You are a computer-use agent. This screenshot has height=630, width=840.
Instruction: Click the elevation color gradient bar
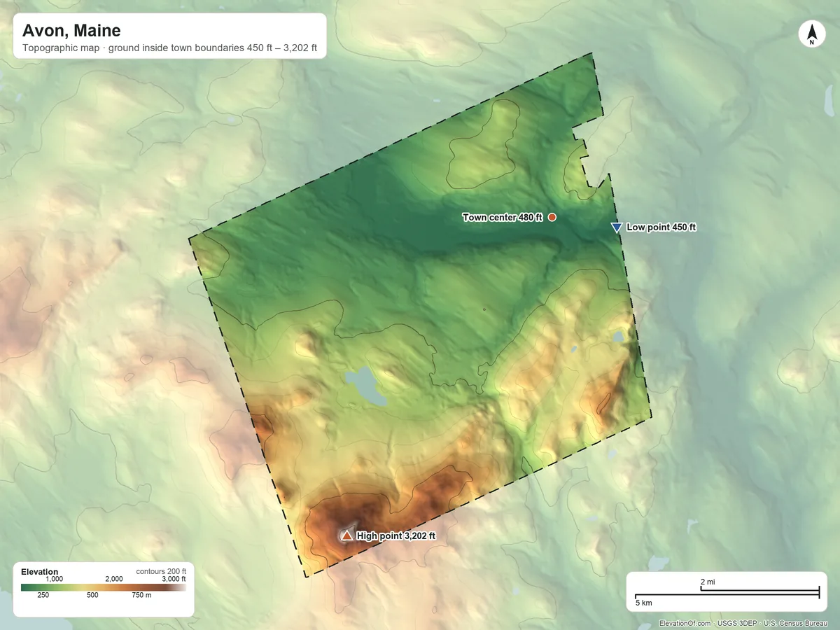[x=104, y=587]
